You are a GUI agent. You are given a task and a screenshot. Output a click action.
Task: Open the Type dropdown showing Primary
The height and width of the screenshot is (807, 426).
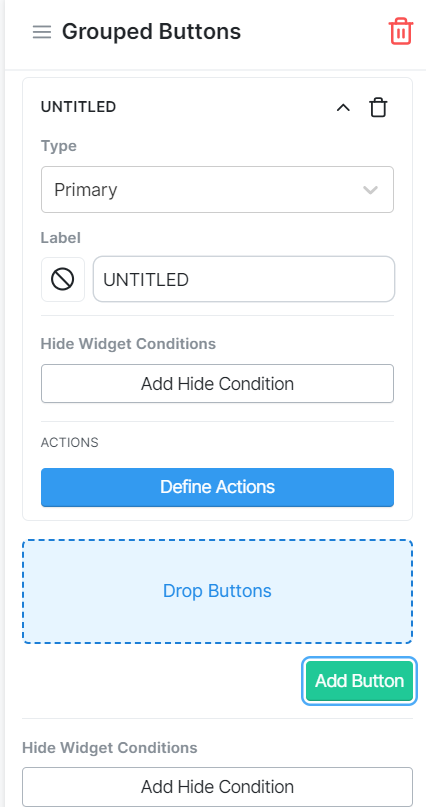(x=217, y=189)
